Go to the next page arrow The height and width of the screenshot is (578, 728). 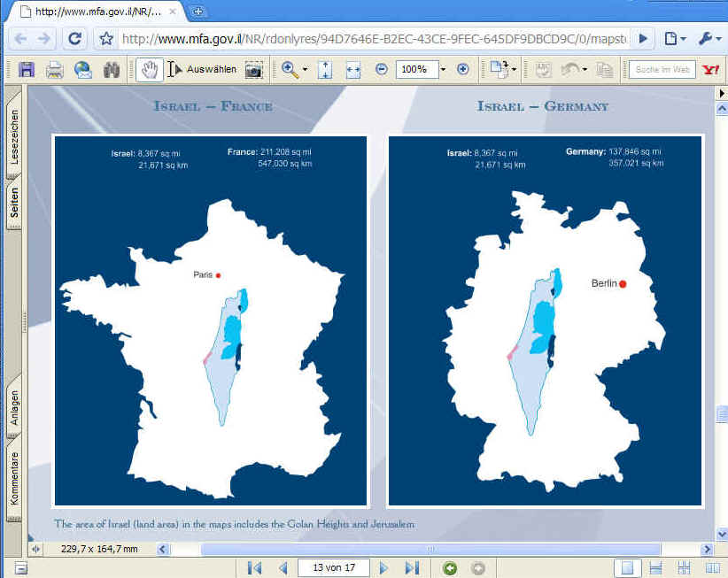point(383,567)
